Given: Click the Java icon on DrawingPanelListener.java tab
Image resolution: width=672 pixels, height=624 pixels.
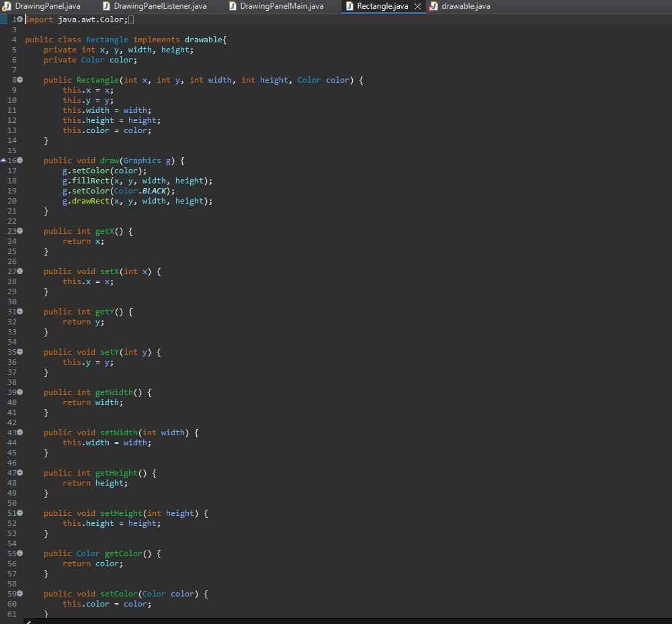Looking at the screenshot, I should 105,6.
